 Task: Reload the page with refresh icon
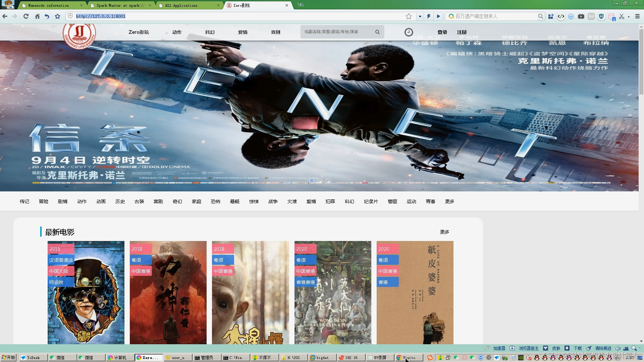pyautogui.click(x=26, y=16)
